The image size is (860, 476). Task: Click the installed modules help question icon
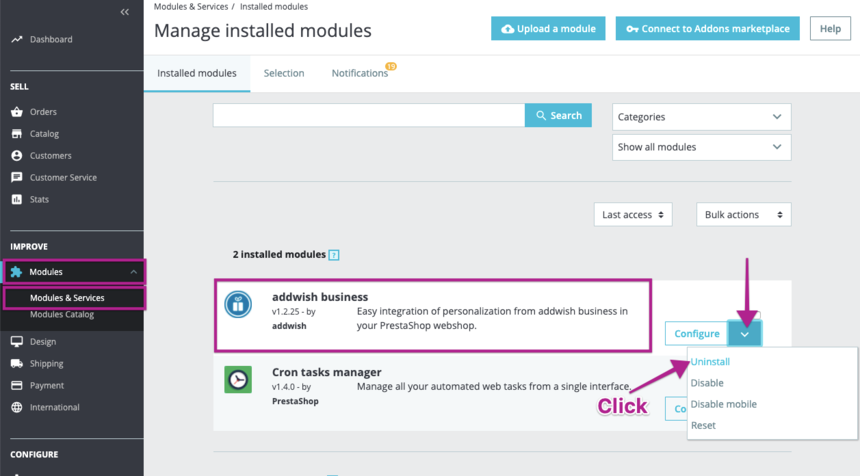coord(334,255)
